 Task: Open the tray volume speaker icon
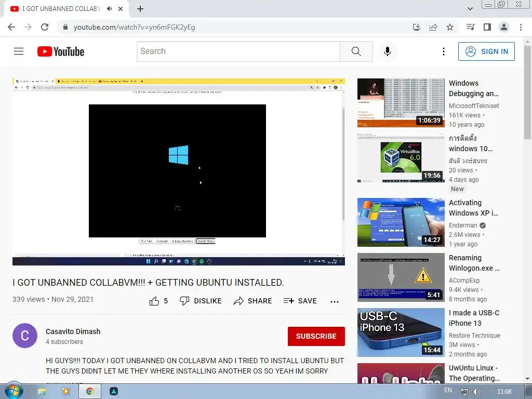click(477, 392)
